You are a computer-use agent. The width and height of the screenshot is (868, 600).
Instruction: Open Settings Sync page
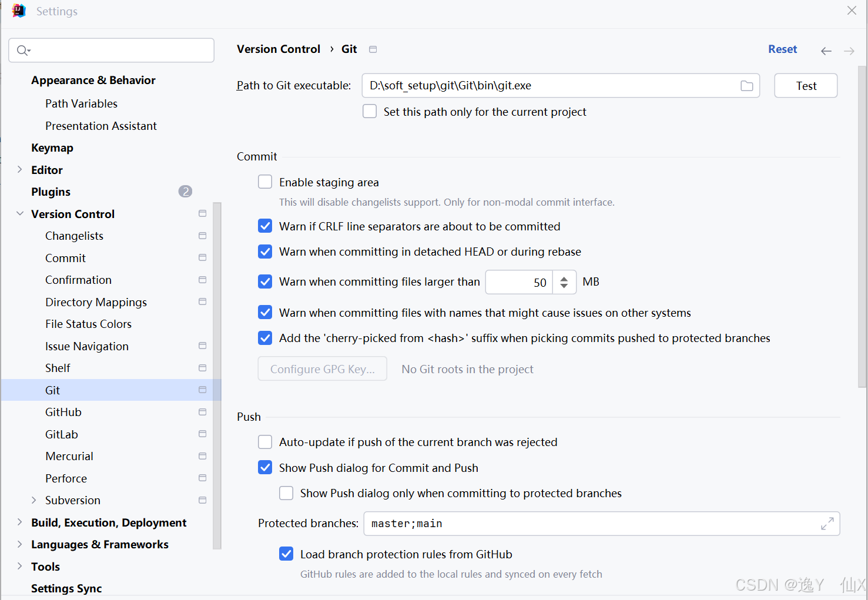66,588
